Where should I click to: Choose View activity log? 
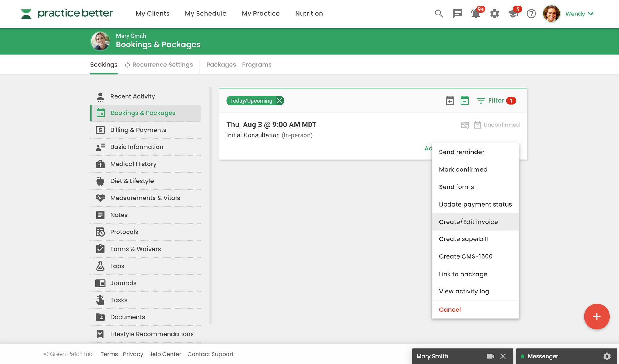pos(475,291)
